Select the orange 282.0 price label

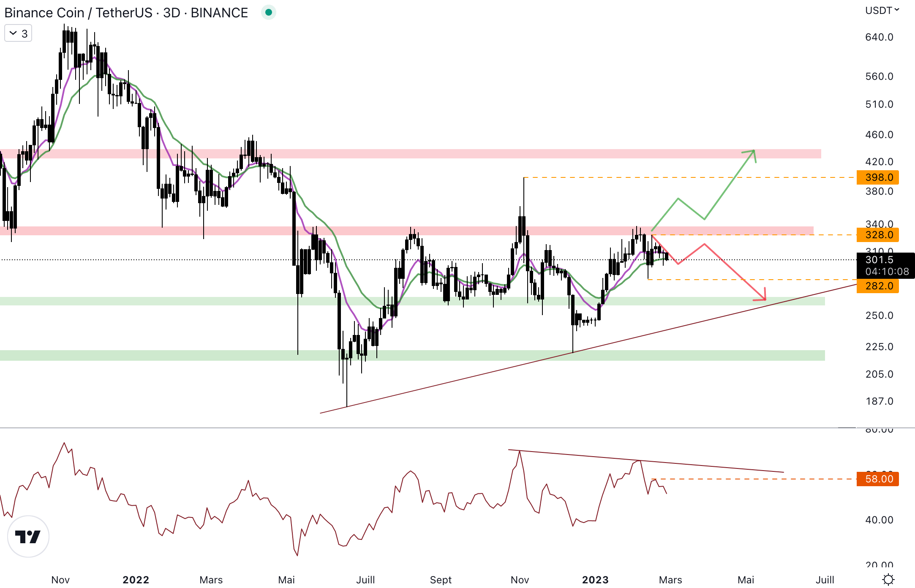(877, 286)
